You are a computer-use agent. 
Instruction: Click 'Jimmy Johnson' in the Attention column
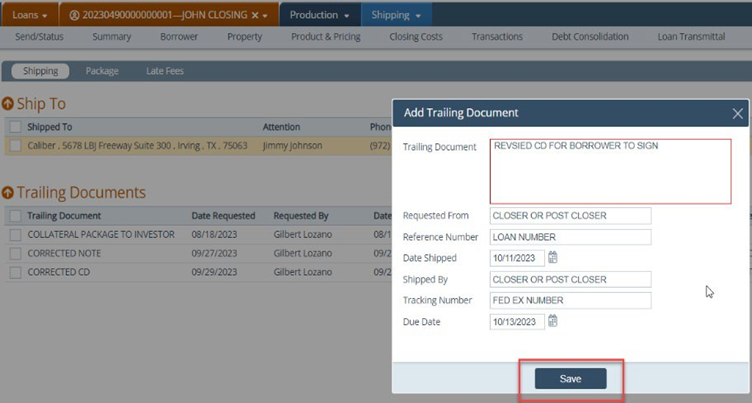click(293, 146)
